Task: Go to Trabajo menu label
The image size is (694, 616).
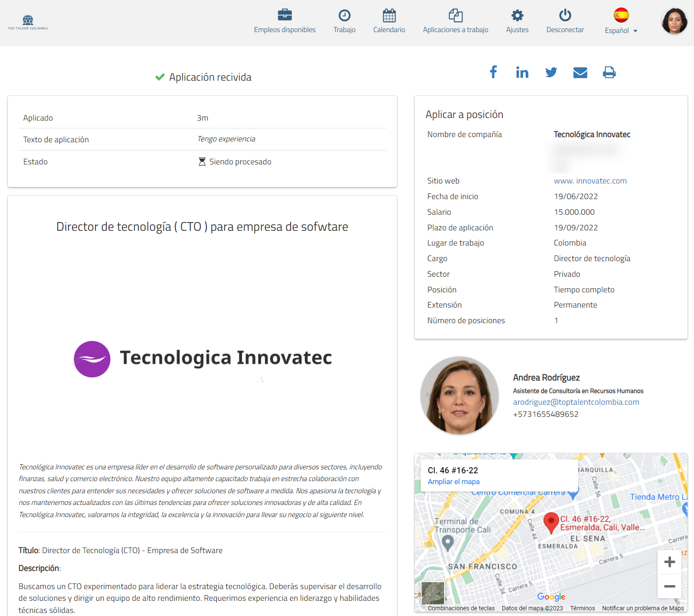Action: coord(344,30)
